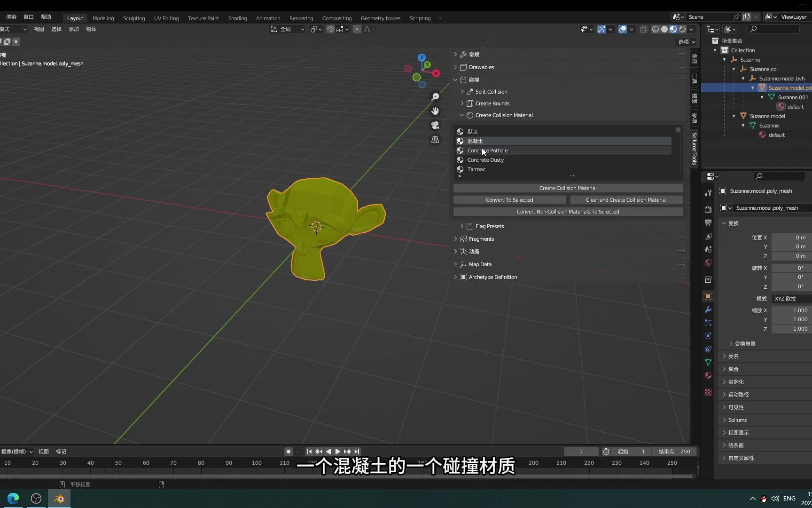This screenshot has height=508, width=812.
Task: Click Convert Non-Collision Materials To Selected
Action: 568,212
